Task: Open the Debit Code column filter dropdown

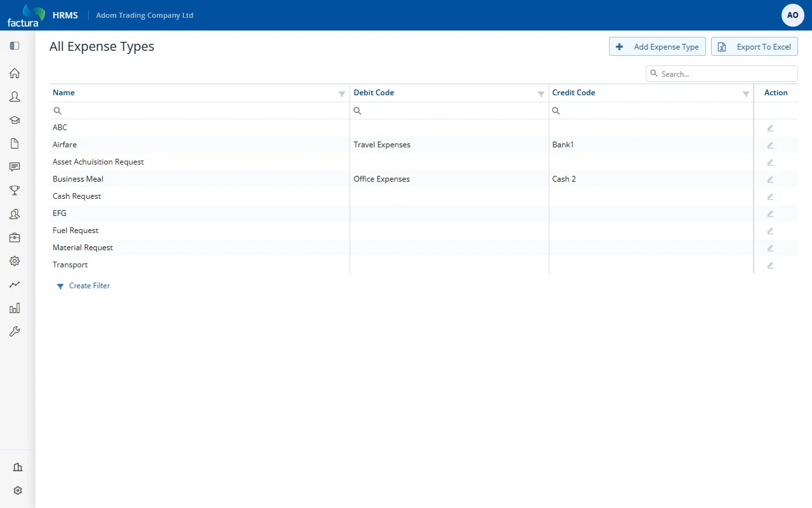Action: (541, 94)
